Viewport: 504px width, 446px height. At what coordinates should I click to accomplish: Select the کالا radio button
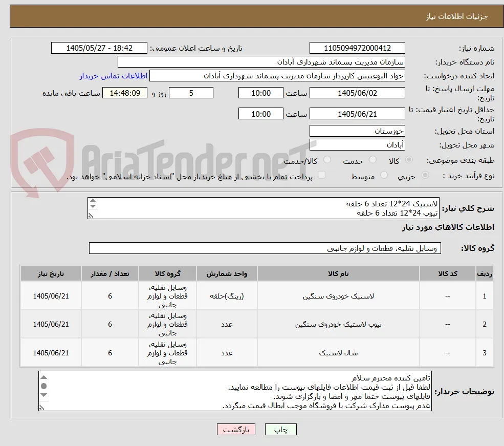[409, 160]
